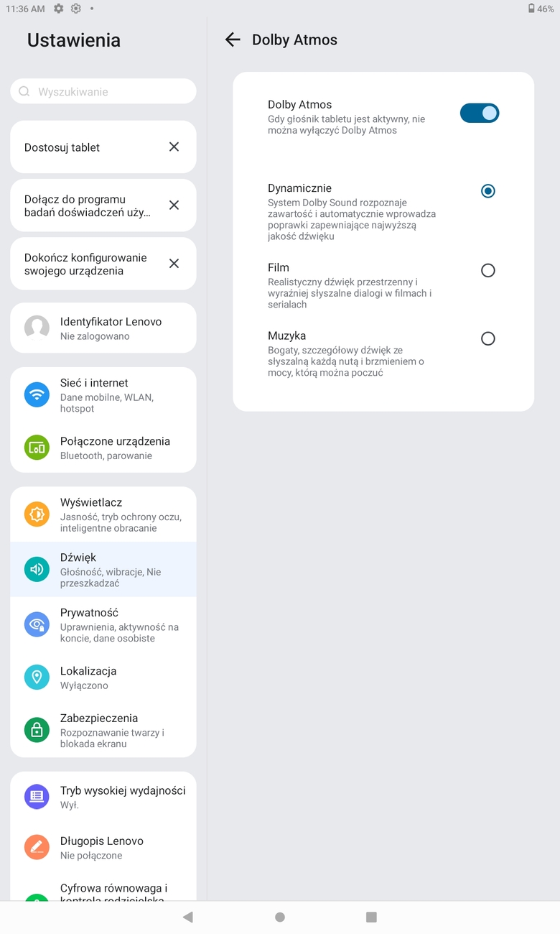Tap the orange Wyświetlacz brightness icon
This screenshot has width=560, height=934.
pos(37,514)
